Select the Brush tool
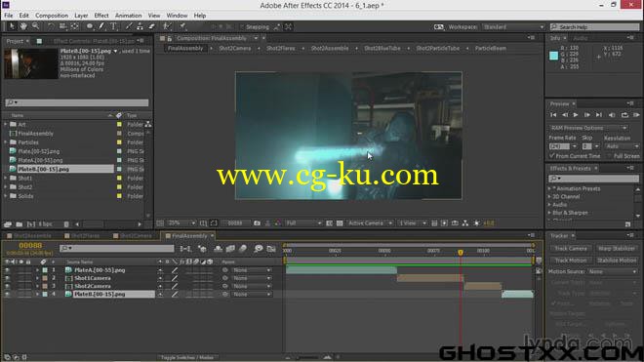Image resolution: width=644 pixels, height=362 pixels. point(129,26)
